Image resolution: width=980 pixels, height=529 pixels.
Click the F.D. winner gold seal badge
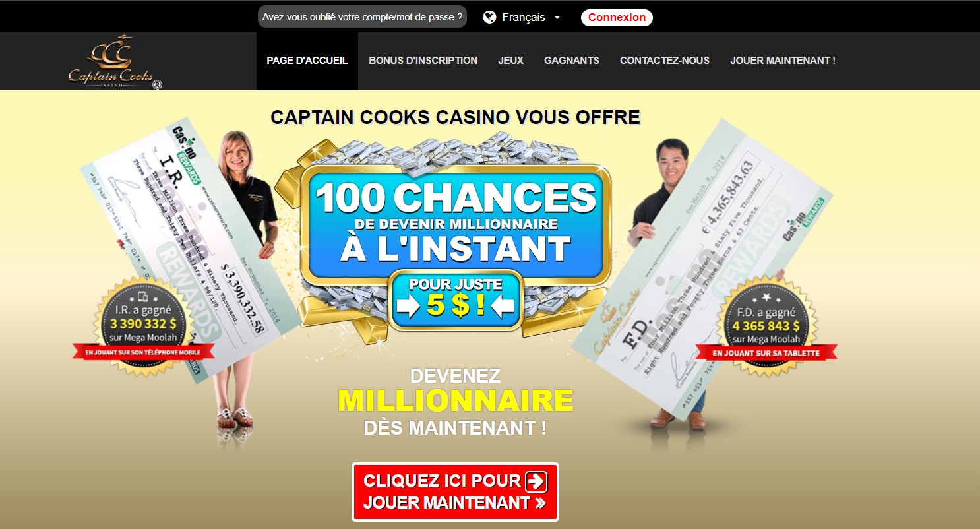pos(766,325)
